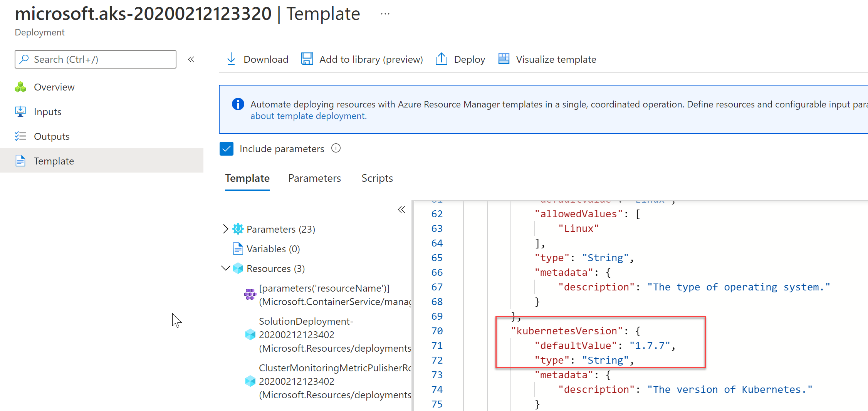Collapse the Resources (3) tree node
Viewport: 868px width, 411px height.
pyautogui.click(x=225, y=268)
